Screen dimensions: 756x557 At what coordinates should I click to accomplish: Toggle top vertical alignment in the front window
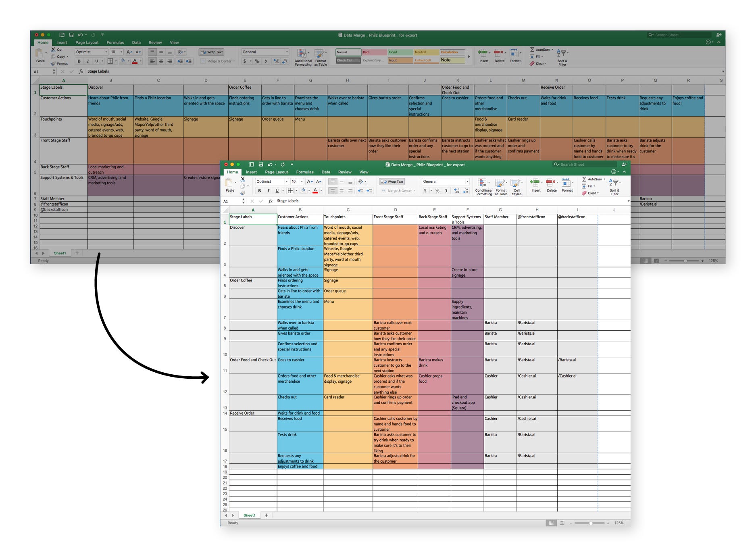tap(333, 181)
